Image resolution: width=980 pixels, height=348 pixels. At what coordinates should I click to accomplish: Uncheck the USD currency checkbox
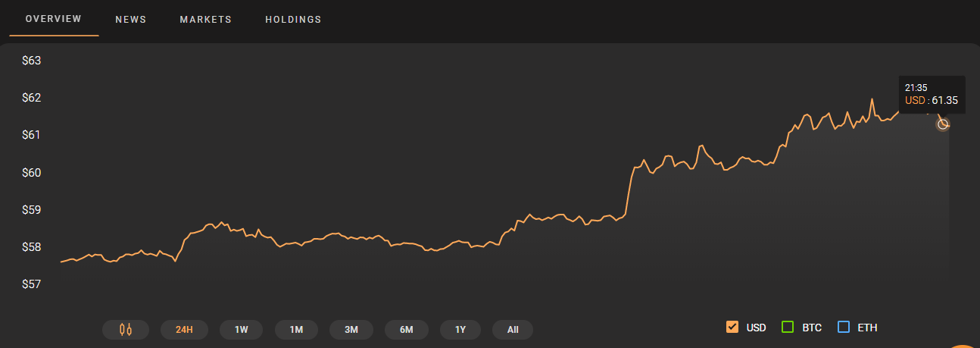(732, 328)
